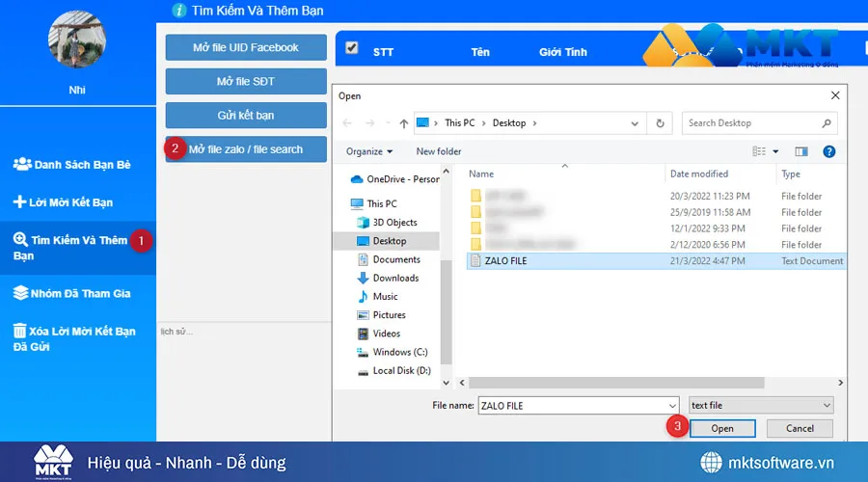Click the Giới Tính column header
Image resolution: width=868 pixels, height=482 pixels.
(563, 52)
